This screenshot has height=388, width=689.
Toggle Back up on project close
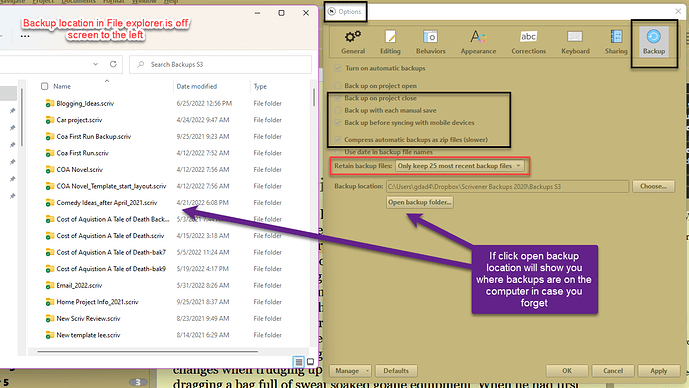tap(338, 98)
